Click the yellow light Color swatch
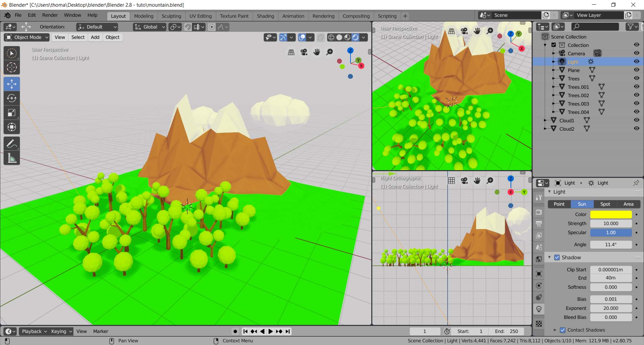644x345 pixels. point(611,214)
